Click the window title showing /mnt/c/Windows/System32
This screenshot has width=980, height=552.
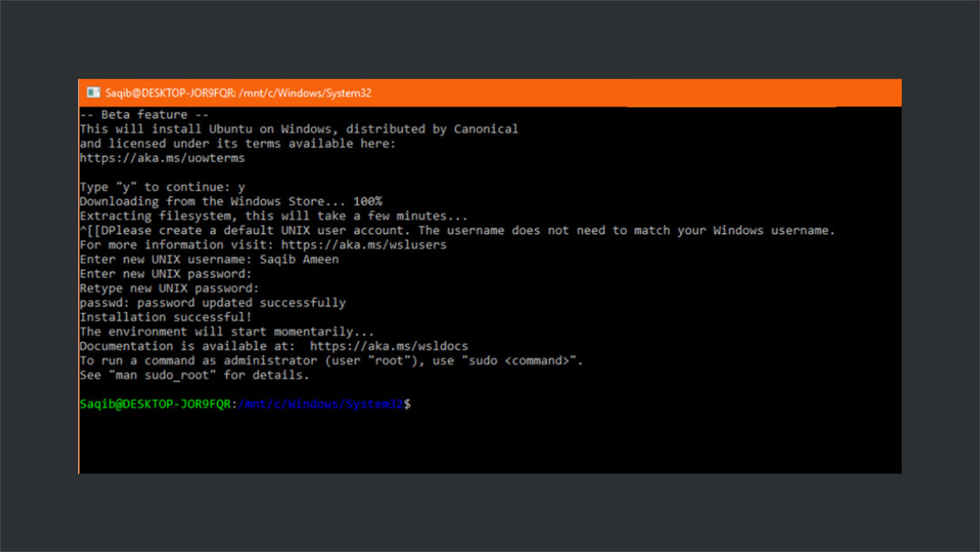coord(237,93)
